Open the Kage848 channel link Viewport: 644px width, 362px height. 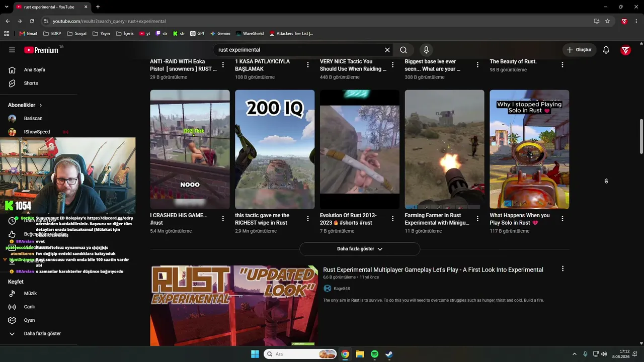coord(342,289)
